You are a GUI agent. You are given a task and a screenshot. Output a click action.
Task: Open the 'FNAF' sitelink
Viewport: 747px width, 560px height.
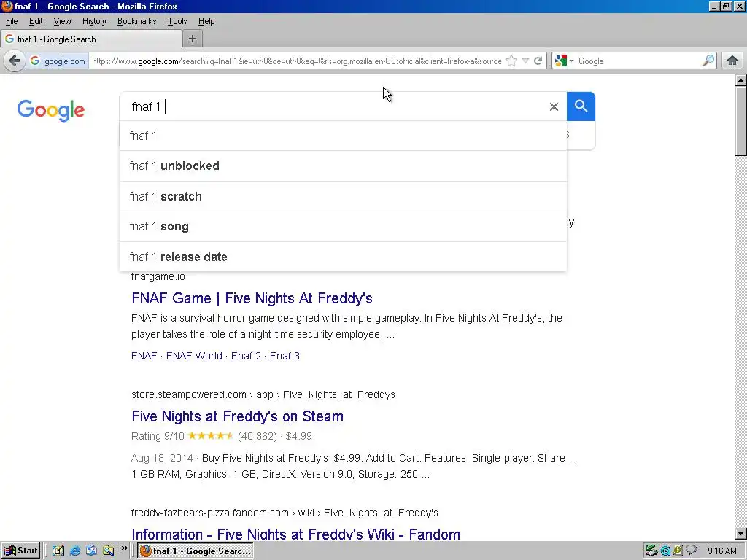coord(144,356)
